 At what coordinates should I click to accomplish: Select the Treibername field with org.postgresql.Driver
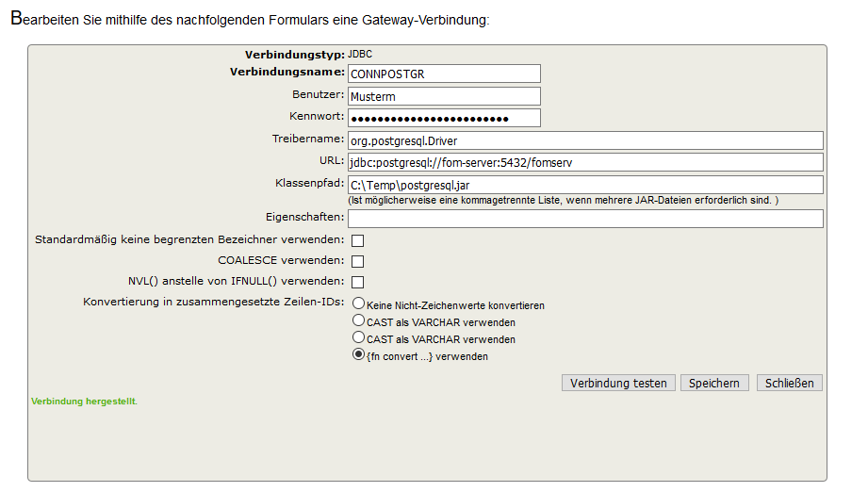coord(585,140)
